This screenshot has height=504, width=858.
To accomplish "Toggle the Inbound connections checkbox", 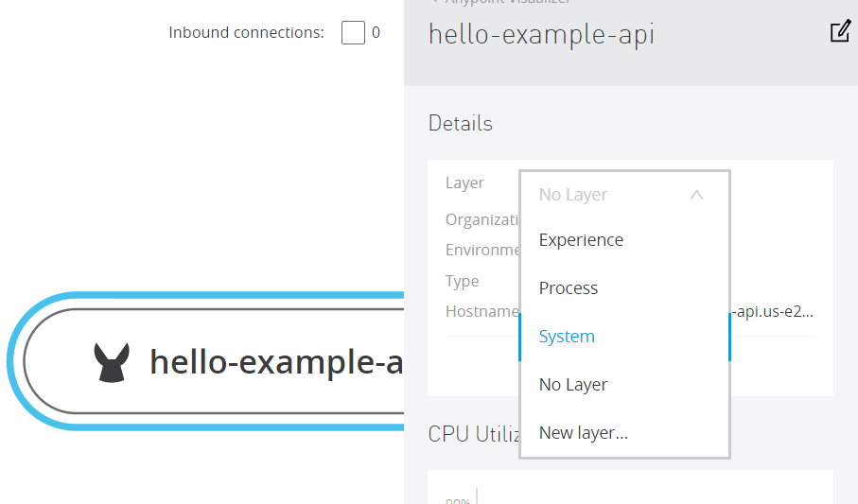I will click(353, 33).
